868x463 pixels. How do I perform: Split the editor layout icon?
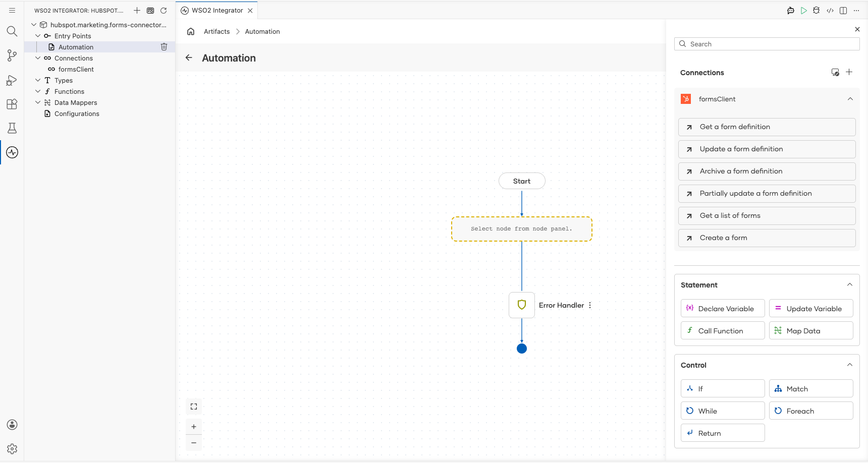(843, 10)
